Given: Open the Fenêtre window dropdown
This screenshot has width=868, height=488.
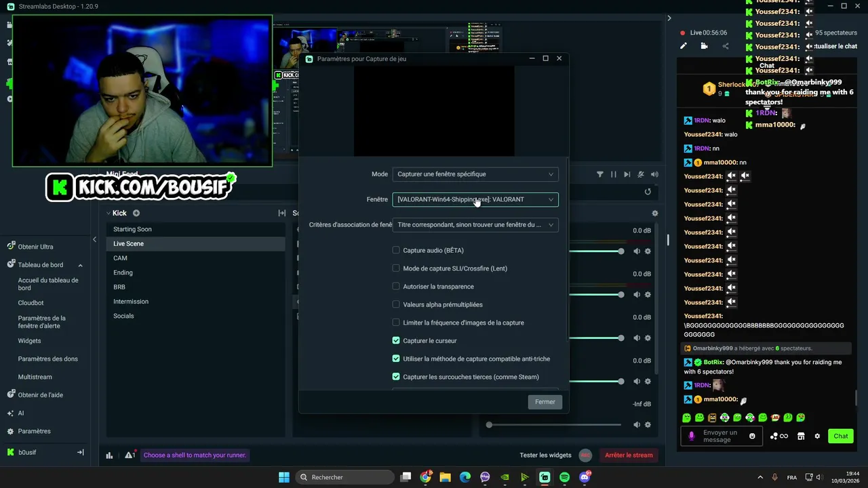Looking at the screenshot, I should click(475, 199).
